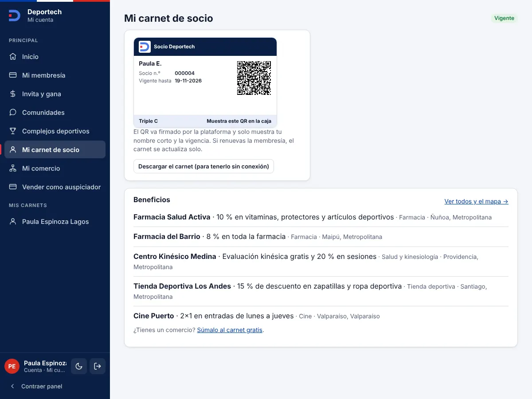Click the Vigente status badge
Image resolution: width=532 pixels, height=399 pixels.
tap(504, 18)
